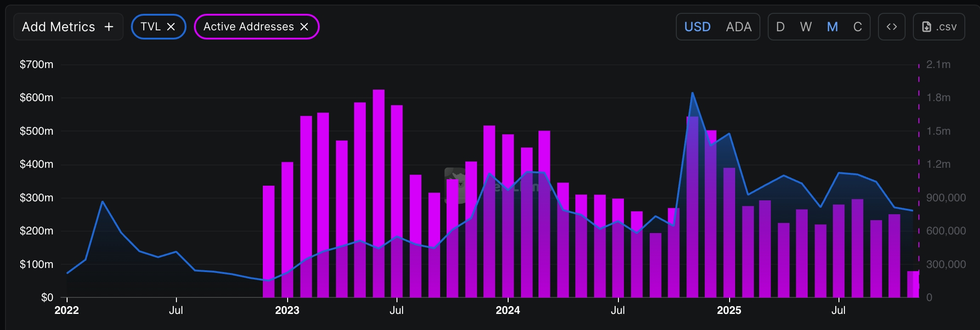The width and height of the screenshot is (980, 330).
Task: Select daily interval D
Action: point(780,27)
